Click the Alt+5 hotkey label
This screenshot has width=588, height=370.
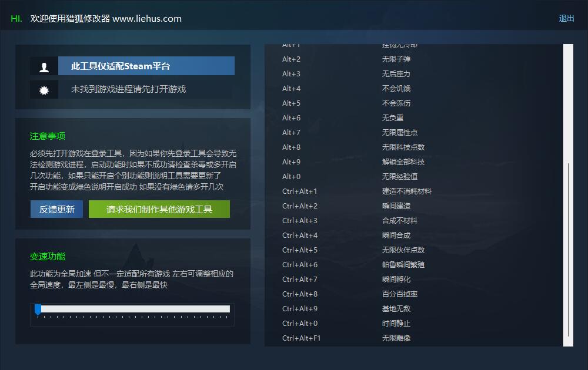[292, 103]
